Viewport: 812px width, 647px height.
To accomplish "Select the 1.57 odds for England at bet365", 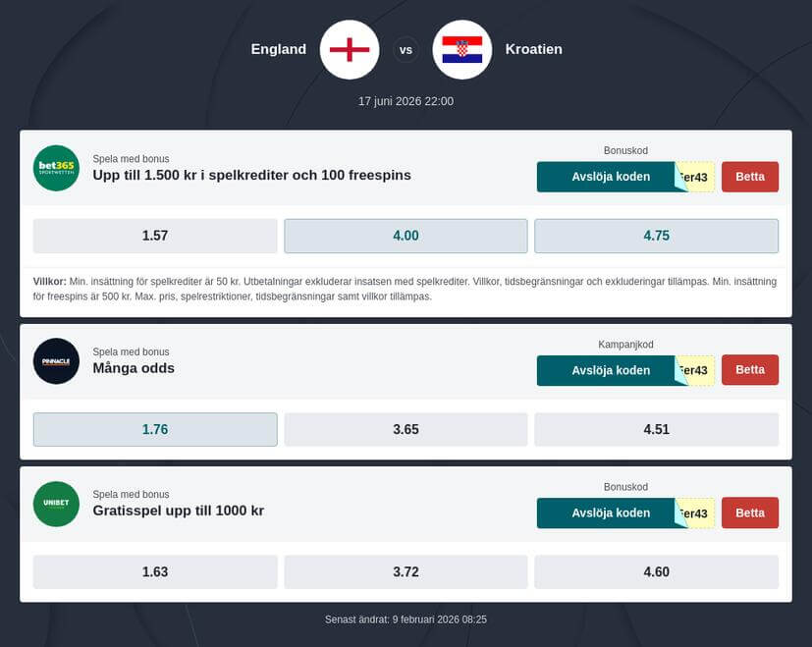I will click(154, 236).
